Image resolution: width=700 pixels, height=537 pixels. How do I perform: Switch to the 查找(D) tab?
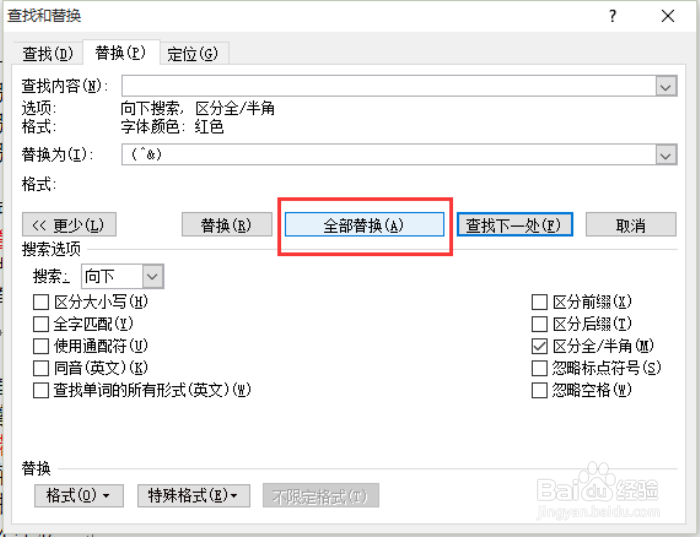click(x=47, y=54)
